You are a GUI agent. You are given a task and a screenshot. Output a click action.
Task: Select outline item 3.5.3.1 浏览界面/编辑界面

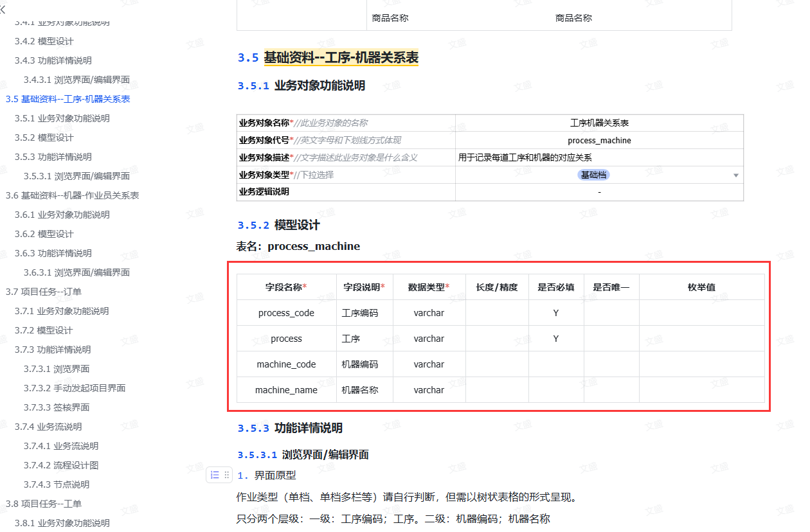77,176
